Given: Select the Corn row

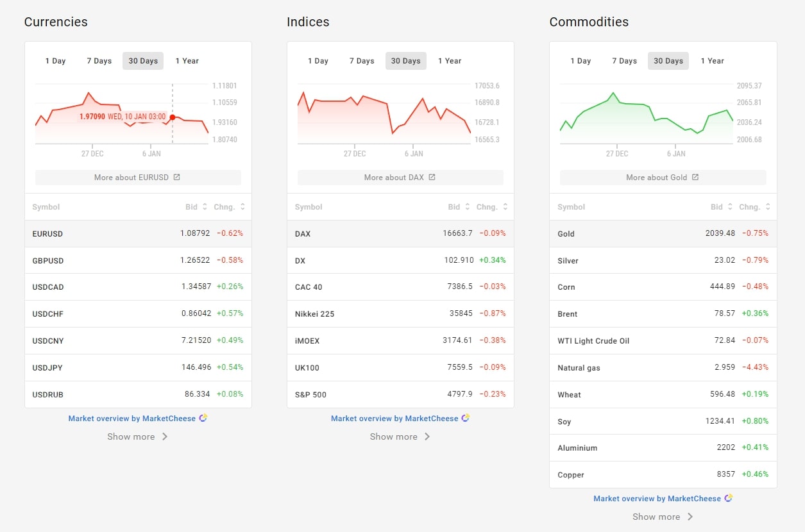Looking at the screenshot, I should (x=663, y=287).
